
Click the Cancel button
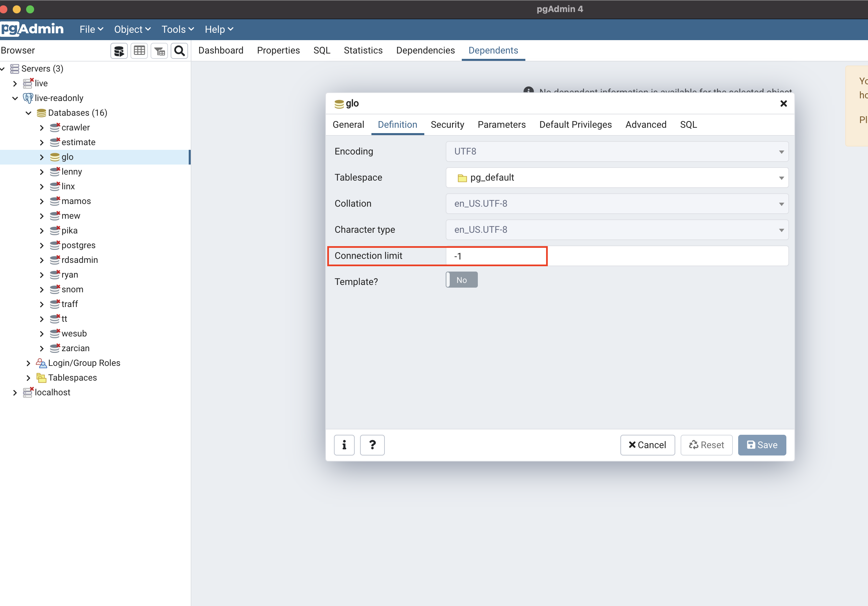[647, 445]
